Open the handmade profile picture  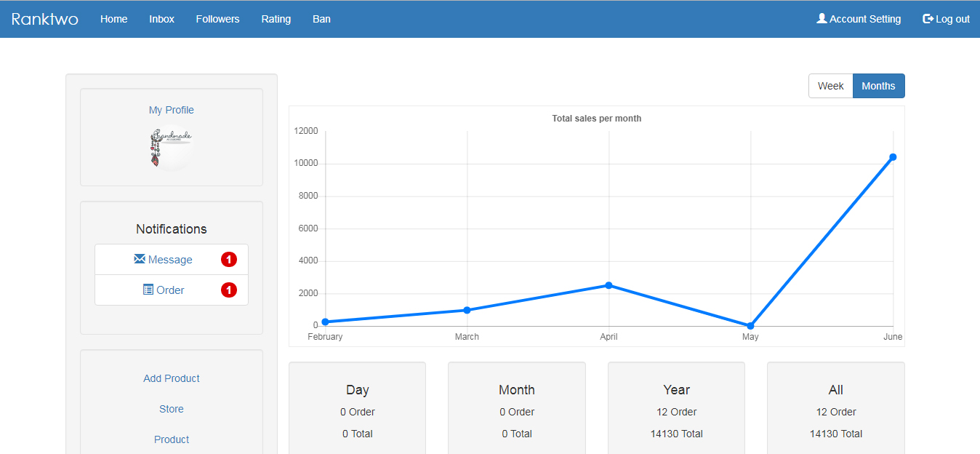tap(171, 148)
